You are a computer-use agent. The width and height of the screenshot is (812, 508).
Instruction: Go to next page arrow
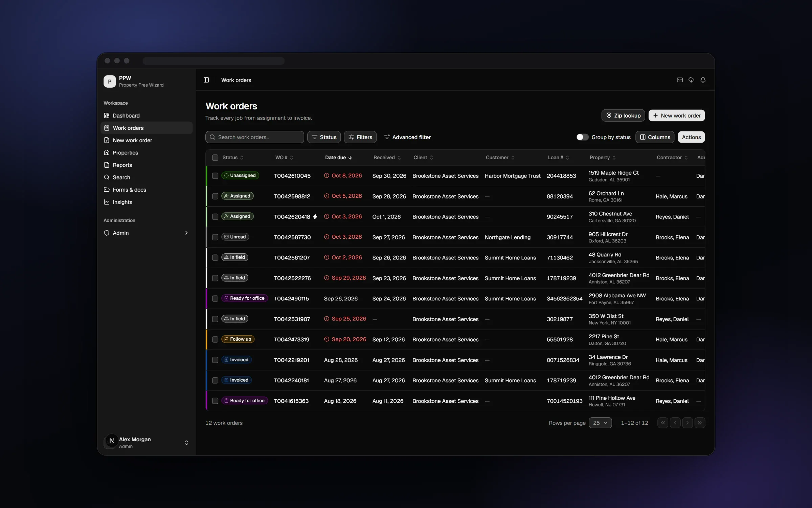tap(687, 423)
